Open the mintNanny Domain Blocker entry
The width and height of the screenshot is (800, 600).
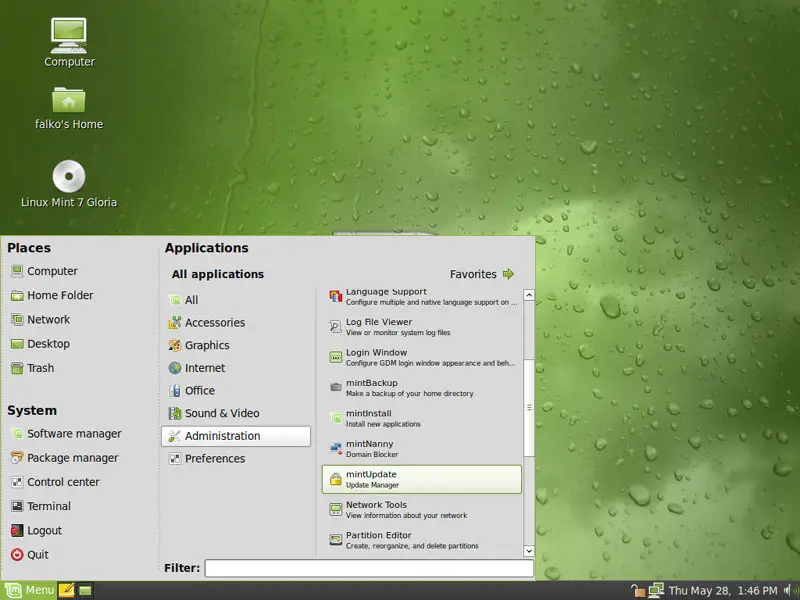422,448
